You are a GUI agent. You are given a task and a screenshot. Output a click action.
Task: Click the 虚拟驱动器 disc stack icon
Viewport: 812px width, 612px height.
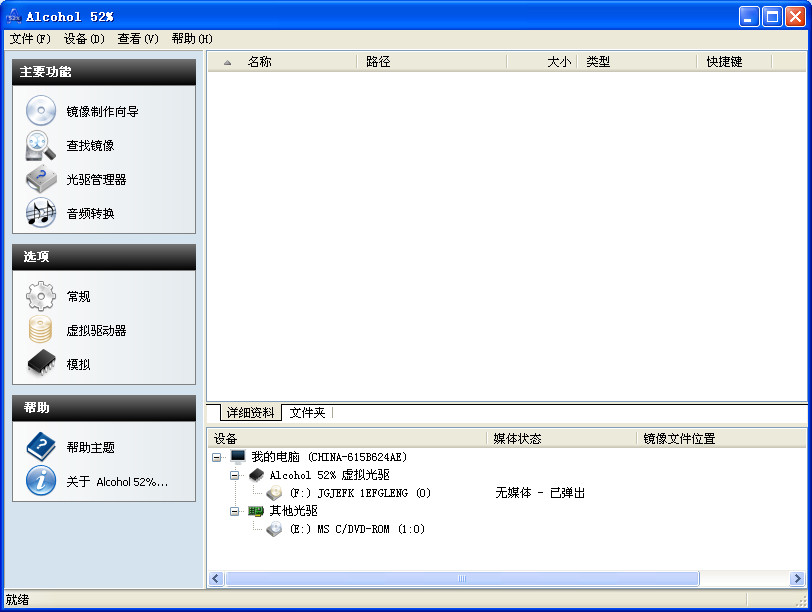tap(40, 330)
